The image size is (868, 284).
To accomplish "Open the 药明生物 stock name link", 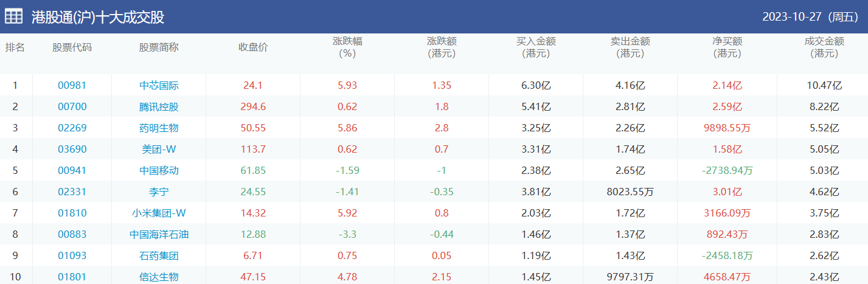I will [x=159, y=128].
